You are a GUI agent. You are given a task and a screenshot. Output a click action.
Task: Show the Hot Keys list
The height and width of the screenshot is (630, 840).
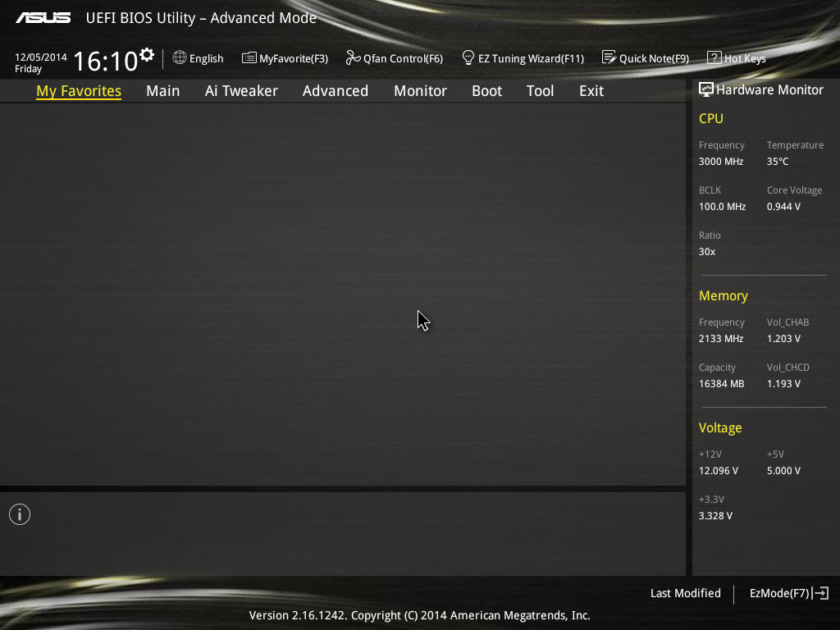click(737, 58)
